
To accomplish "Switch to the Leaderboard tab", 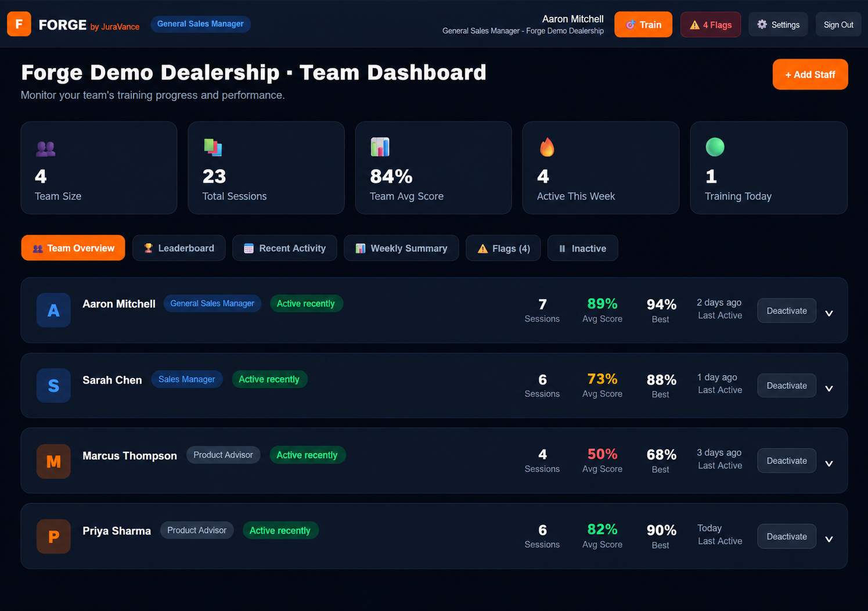I will pyautogui.click(x=179, y=248).
